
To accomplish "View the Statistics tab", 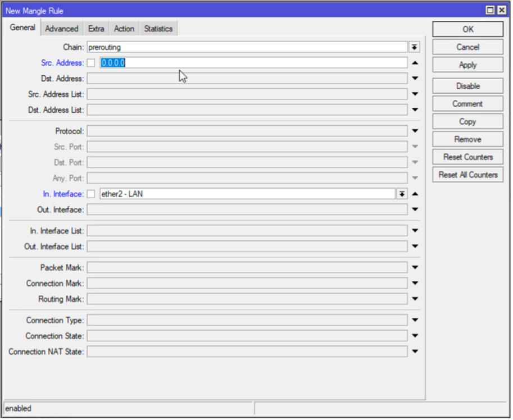I will click(x=158, y=28).
